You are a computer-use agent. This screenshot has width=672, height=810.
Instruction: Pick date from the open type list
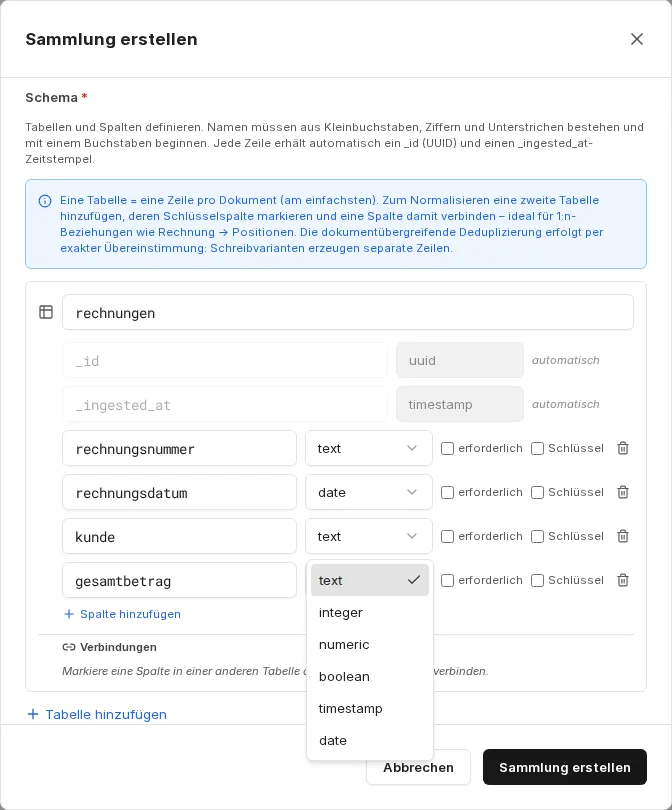point(370,740)
